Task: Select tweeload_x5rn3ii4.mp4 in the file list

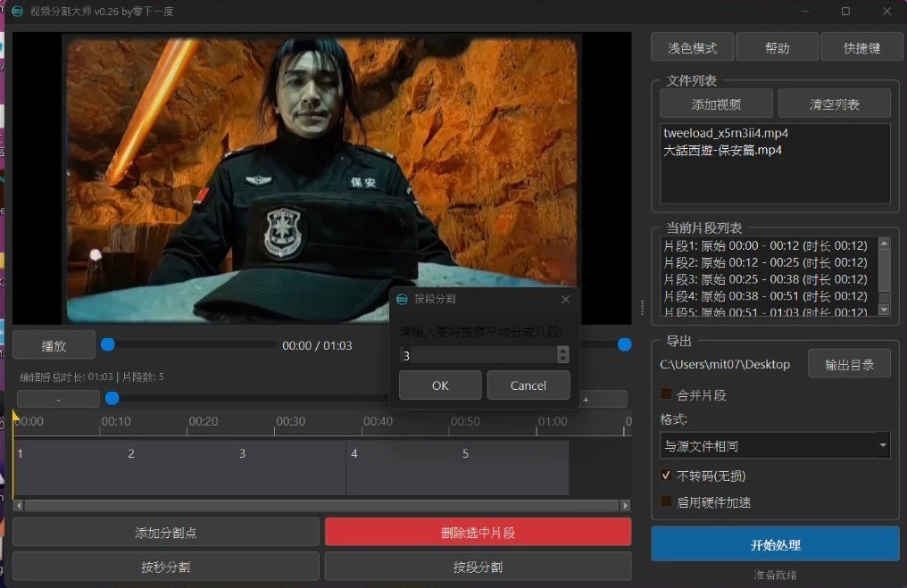Action: tap(725, 133)
